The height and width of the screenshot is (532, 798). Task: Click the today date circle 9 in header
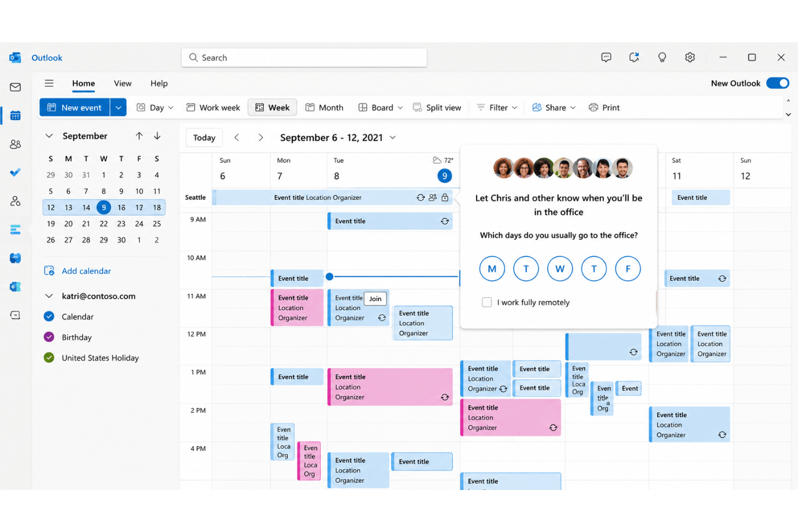444,176
